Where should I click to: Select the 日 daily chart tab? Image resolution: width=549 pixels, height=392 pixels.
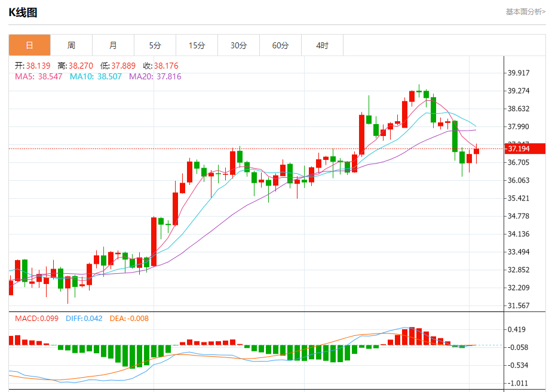[x=29, y=45]
